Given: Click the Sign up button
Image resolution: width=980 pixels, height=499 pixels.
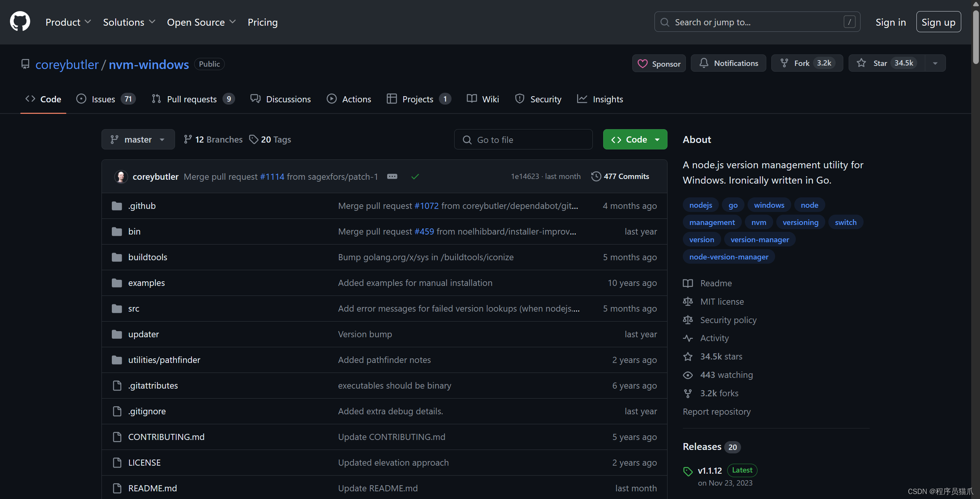Looking at the screenshot, I should 938,22.
